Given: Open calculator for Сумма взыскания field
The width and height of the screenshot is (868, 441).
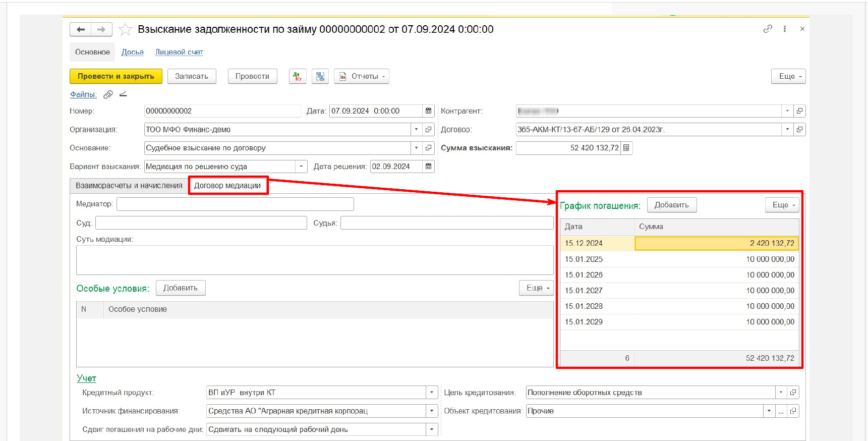Looking at the screenshot, I should (626, 148).
